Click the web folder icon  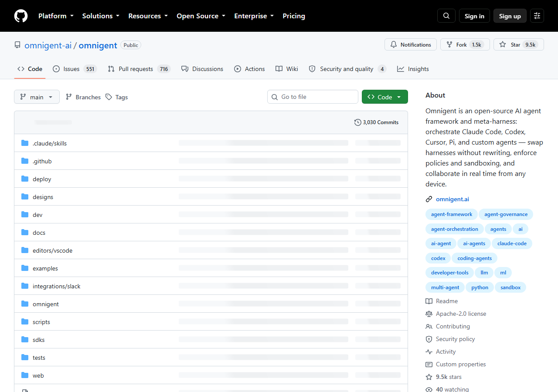pyautogui.click(x=25, y=375)
